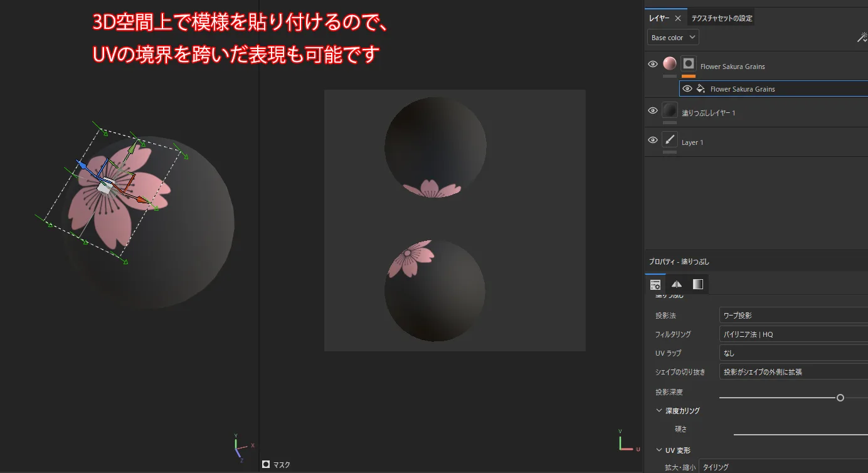Open the gradient grayscale properties icon

698,284
